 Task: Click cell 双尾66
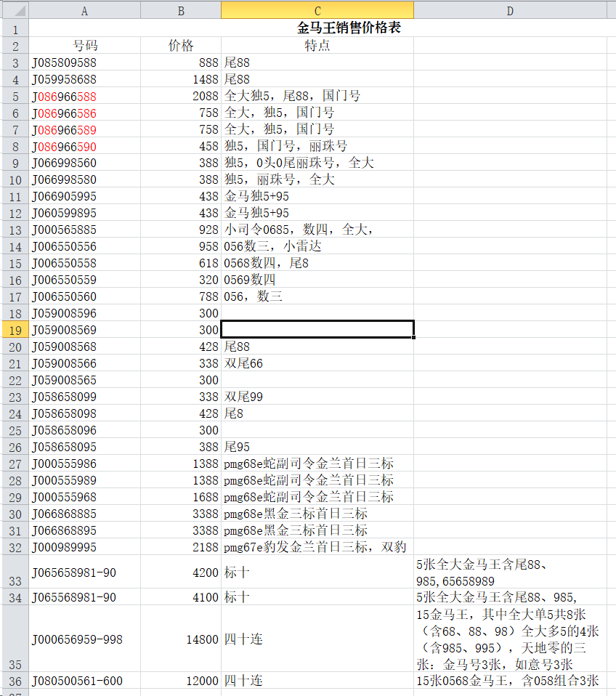[317, 363]
